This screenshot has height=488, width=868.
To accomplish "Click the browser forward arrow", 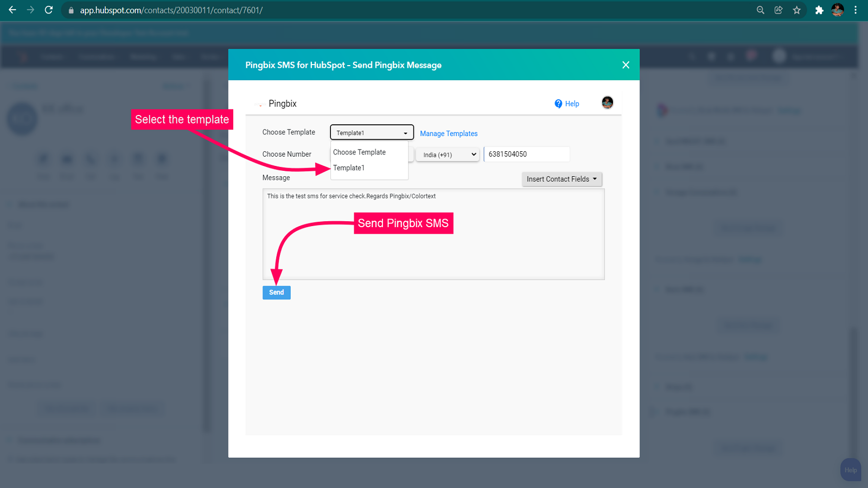I will [30, 10].
